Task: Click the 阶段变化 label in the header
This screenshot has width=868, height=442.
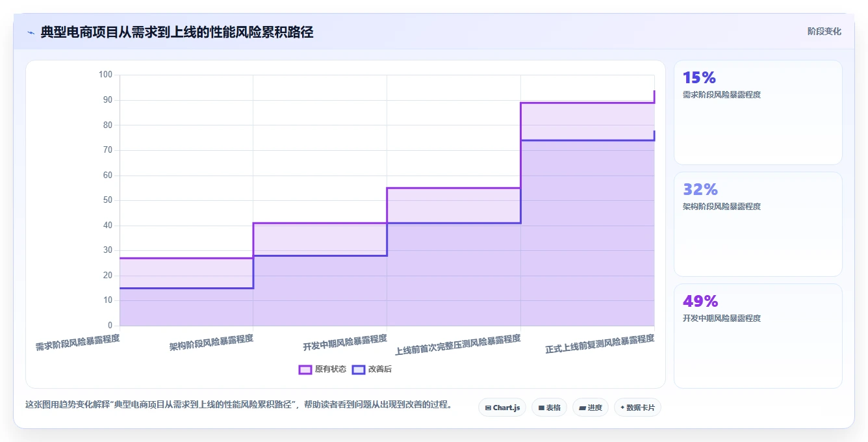Action: coord(824,31)
